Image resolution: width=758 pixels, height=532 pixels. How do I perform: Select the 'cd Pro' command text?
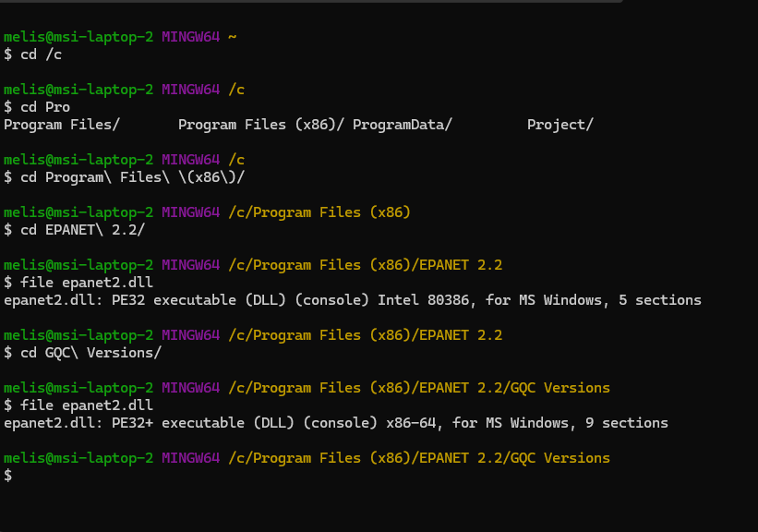point(45,107)
